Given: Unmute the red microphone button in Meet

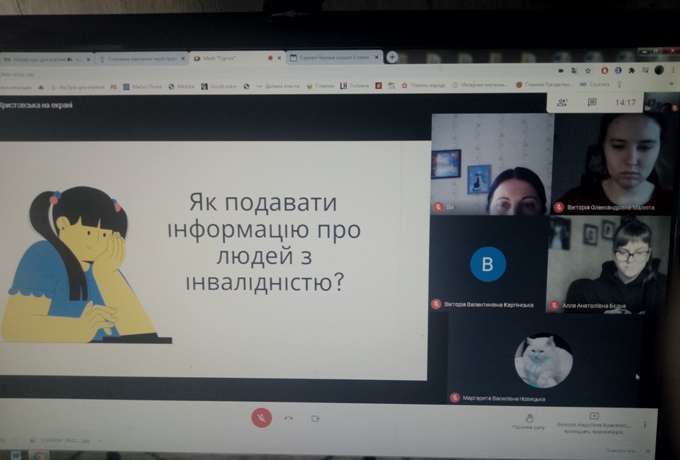Looking at the screenshot, I should (262, 418).
